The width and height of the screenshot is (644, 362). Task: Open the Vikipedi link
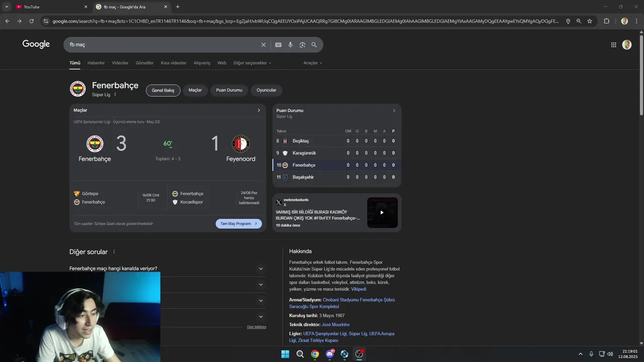click(x=359, y=289)
